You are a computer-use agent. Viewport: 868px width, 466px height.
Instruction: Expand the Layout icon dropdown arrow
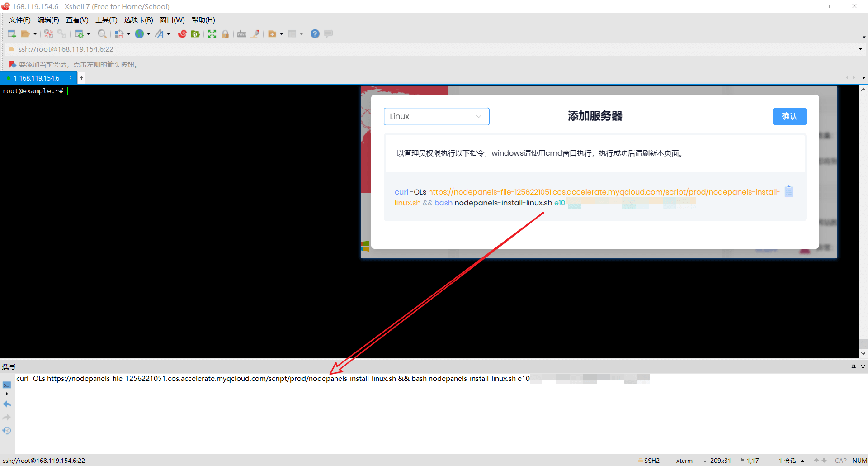(301, 34)
